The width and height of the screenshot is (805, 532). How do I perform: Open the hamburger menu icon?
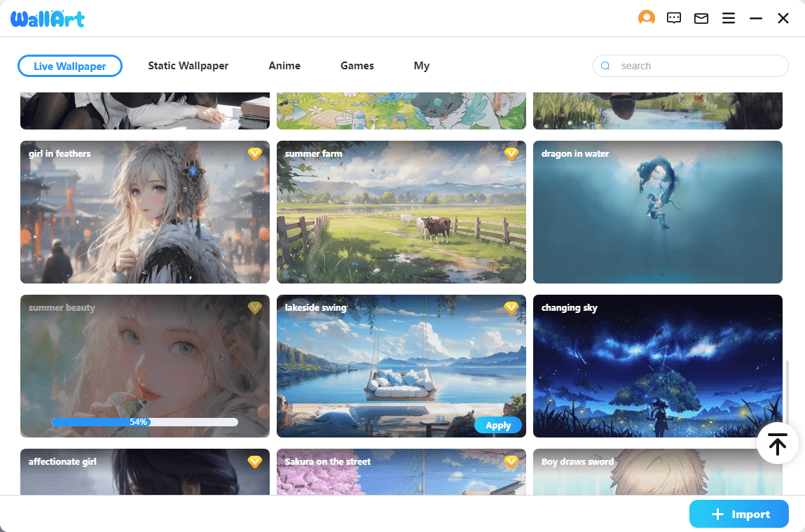(729, 18)
